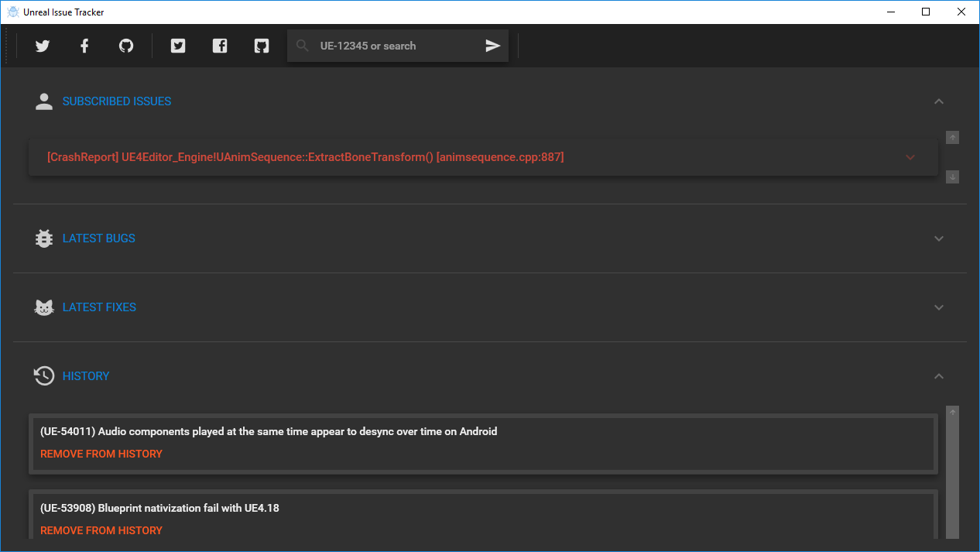Click history scrollbar up arrow
Viewport: 980px width, 552px height.
(953, 412)
